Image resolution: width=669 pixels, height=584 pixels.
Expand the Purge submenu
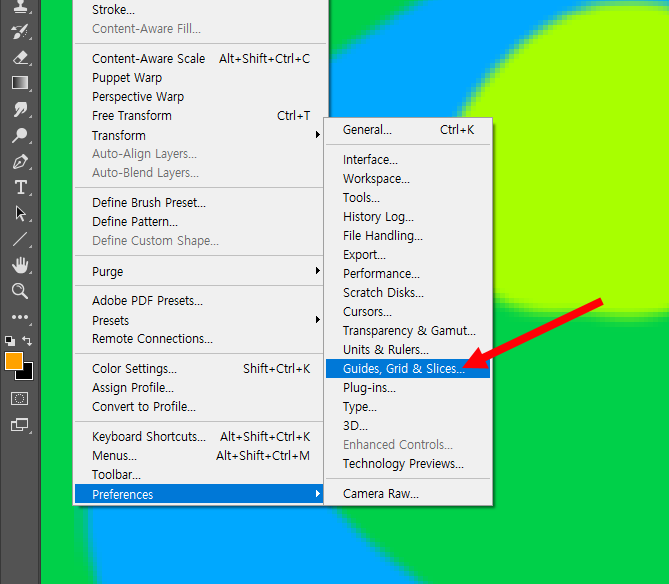point(198,271)
